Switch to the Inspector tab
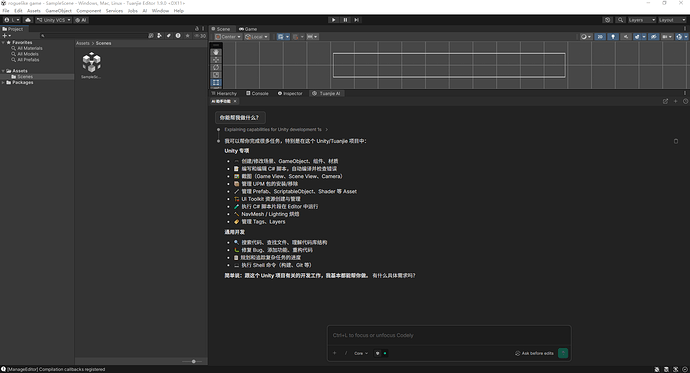The height and width of the screenshot is (373, 690). (x=290, y=93)
